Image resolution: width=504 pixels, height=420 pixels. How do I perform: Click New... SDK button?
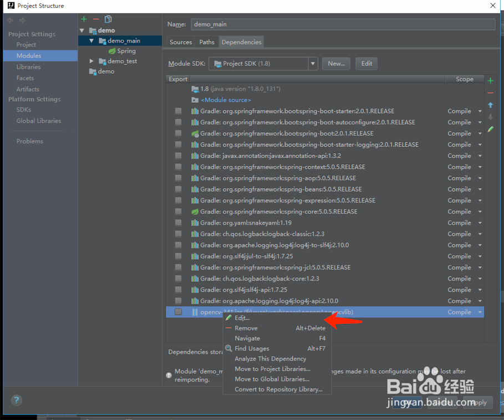pos(336,64)
